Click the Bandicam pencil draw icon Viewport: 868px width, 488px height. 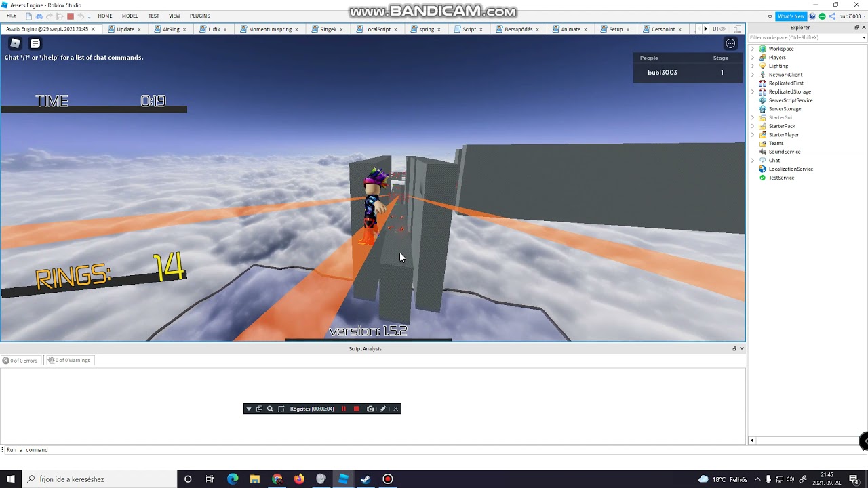pyautogui.click(x=383, y=409)
